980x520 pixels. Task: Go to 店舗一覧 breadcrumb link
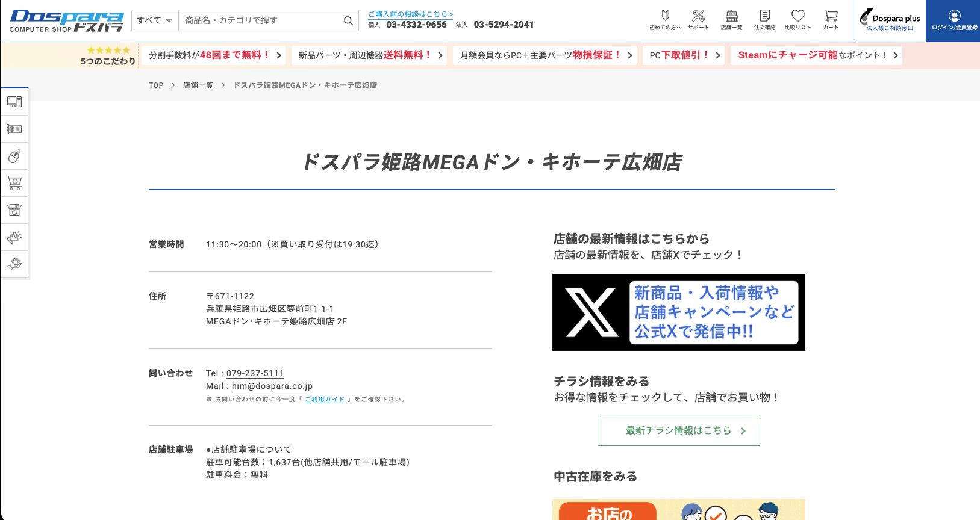198,85
